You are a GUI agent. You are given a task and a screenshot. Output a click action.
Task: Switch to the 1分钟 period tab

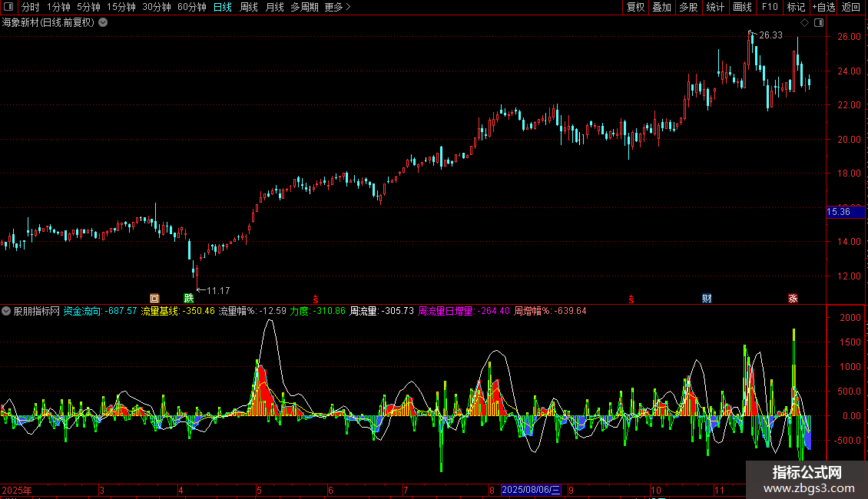(58, 7)
